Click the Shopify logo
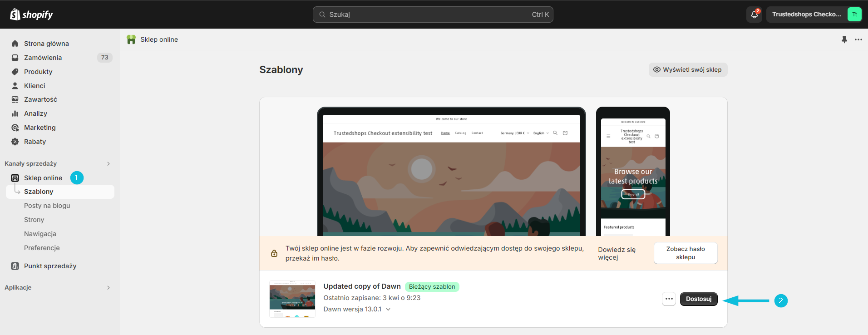This screenshot has height=335, width=868. pos(31,15)
